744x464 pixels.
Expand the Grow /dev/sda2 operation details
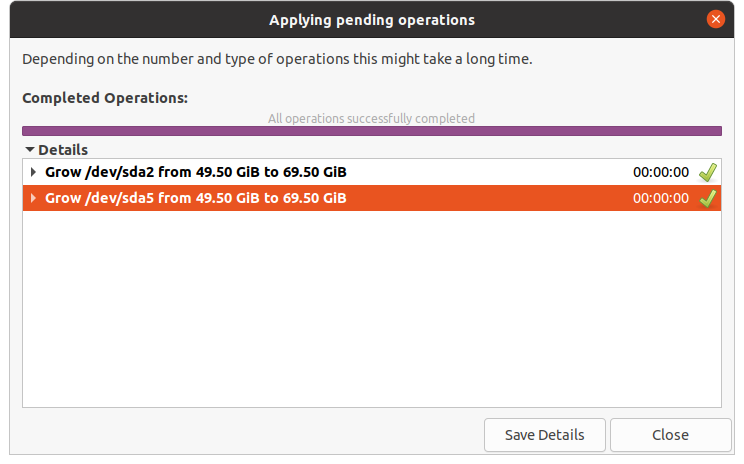33,172
